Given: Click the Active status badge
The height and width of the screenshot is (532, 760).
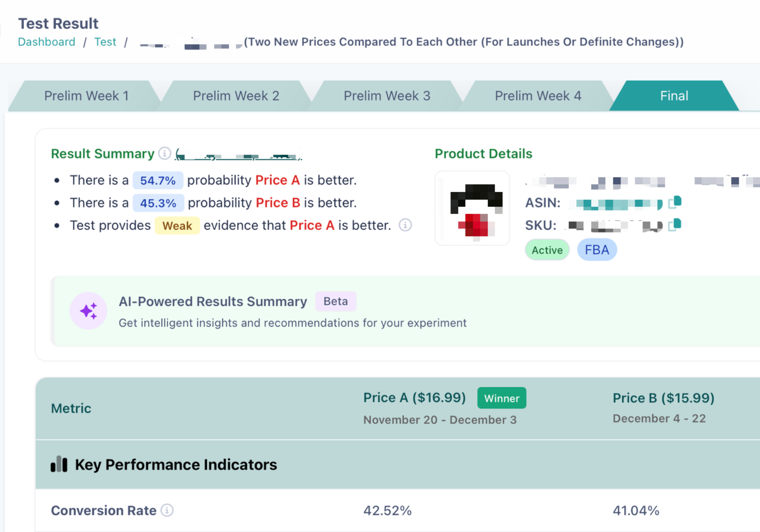Looking at the screenshot, I should [x=547, y=250].
